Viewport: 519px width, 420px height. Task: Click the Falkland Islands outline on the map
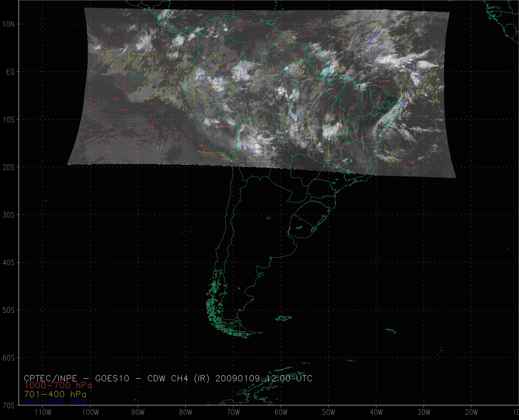pos(284,318)
